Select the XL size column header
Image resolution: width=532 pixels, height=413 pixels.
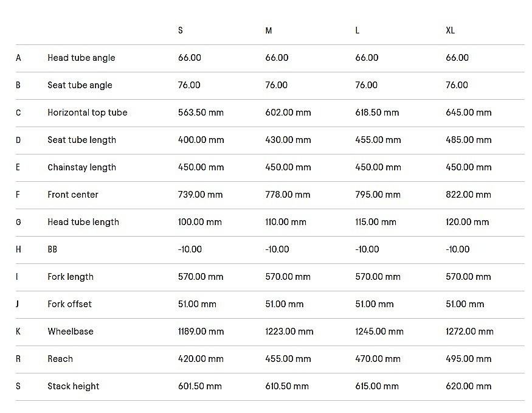click(450, 30)
